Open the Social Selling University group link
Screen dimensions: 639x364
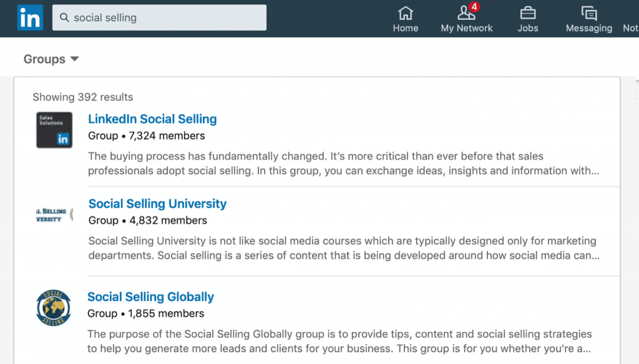pos(157,204)
